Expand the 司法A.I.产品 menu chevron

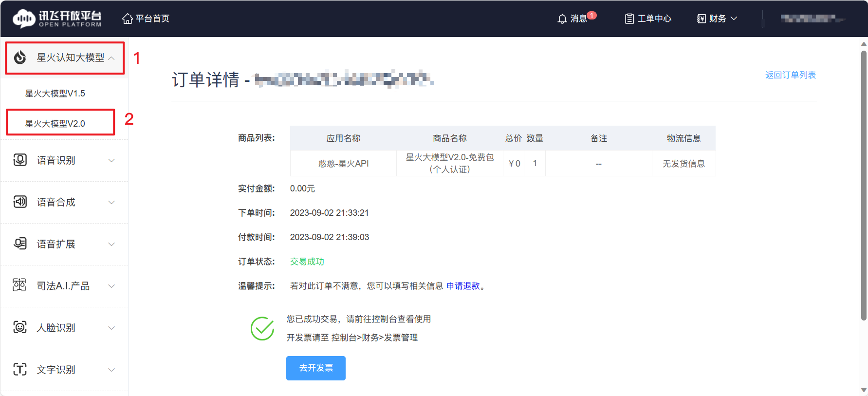(111, 286)
